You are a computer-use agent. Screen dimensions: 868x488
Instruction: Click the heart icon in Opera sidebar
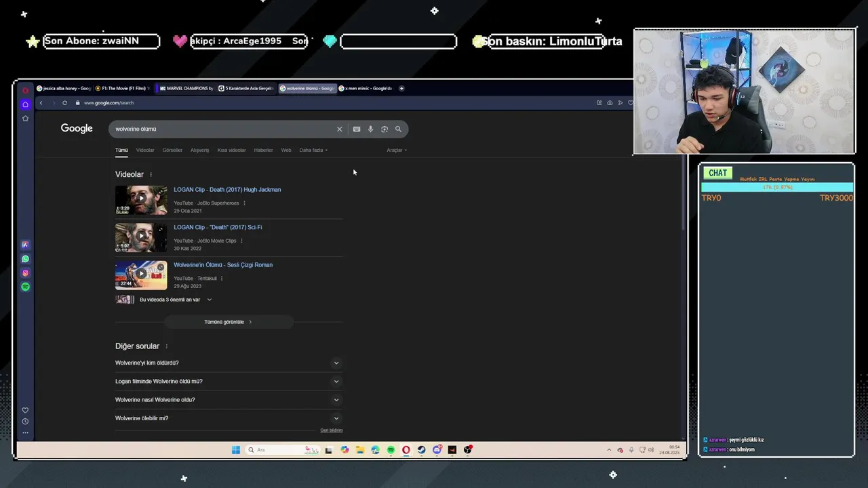(x=25, y=410)
